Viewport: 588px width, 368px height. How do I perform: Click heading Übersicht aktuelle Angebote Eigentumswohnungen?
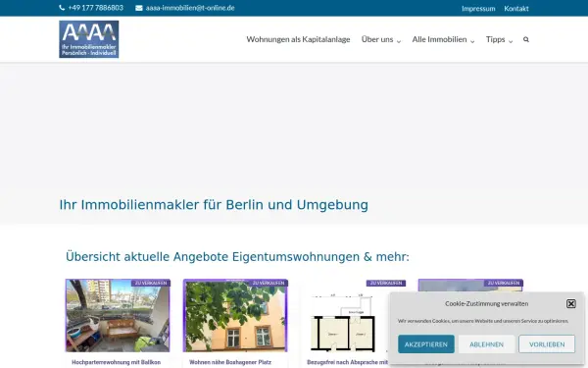click(237, 257)
